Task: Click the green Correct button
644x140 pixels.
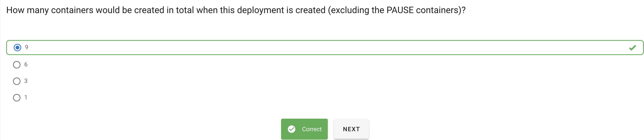Action: click(x=304, y=129)
